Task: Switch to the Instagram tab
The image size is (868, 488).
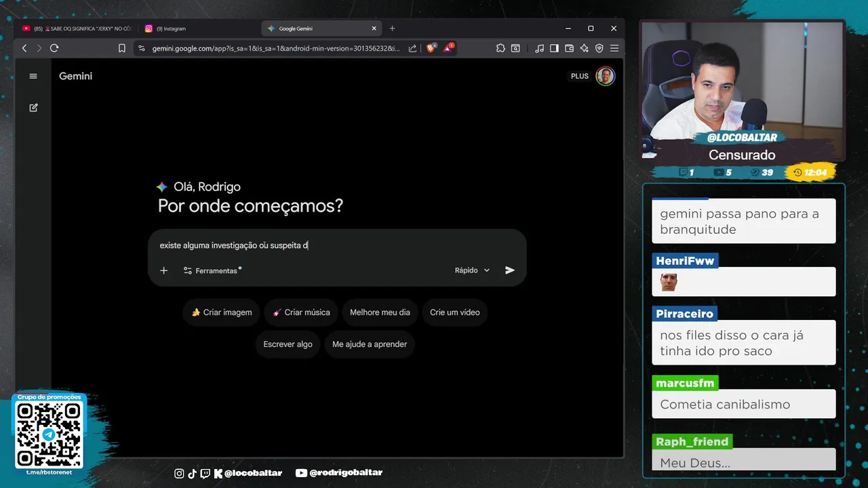Action: 197,28
